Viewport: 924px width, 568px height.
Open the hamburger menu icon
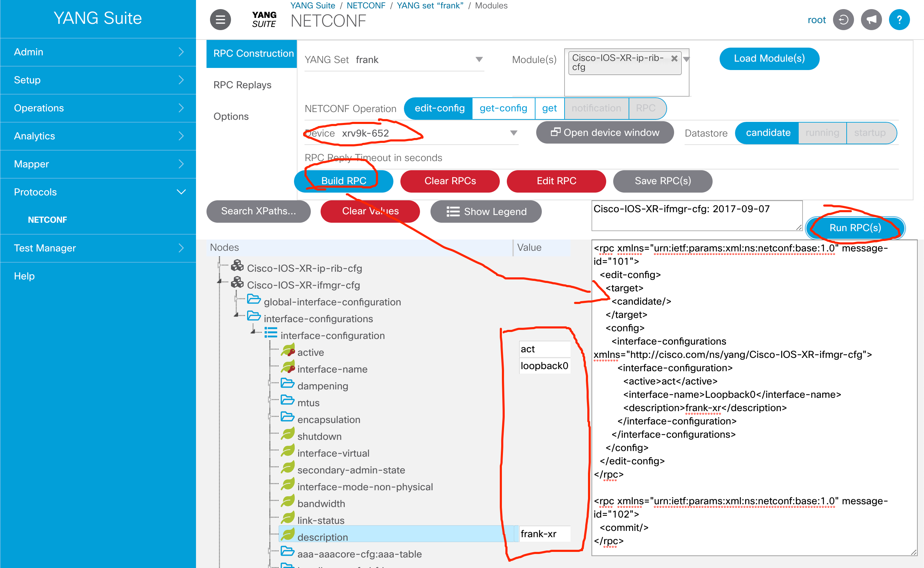pyautogui.click(x=220, y=20)
